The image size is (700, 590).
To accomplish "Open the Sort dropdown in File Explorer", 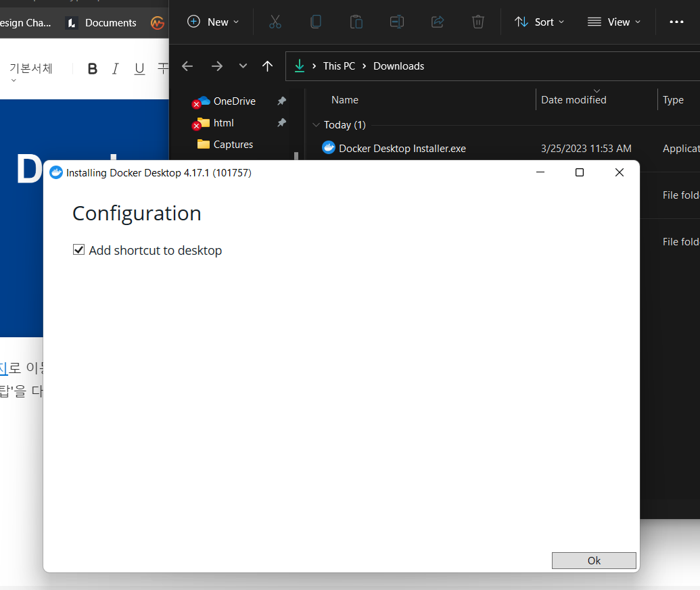I will click(539, 22).
